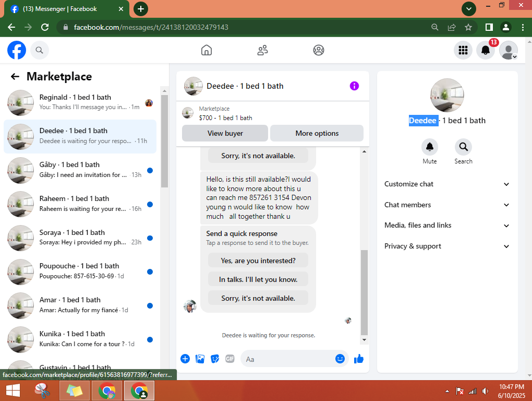Open Reginald · 1 bed 1 bath conversation
The image size is (532, 401).
click(x=80, y=102)
